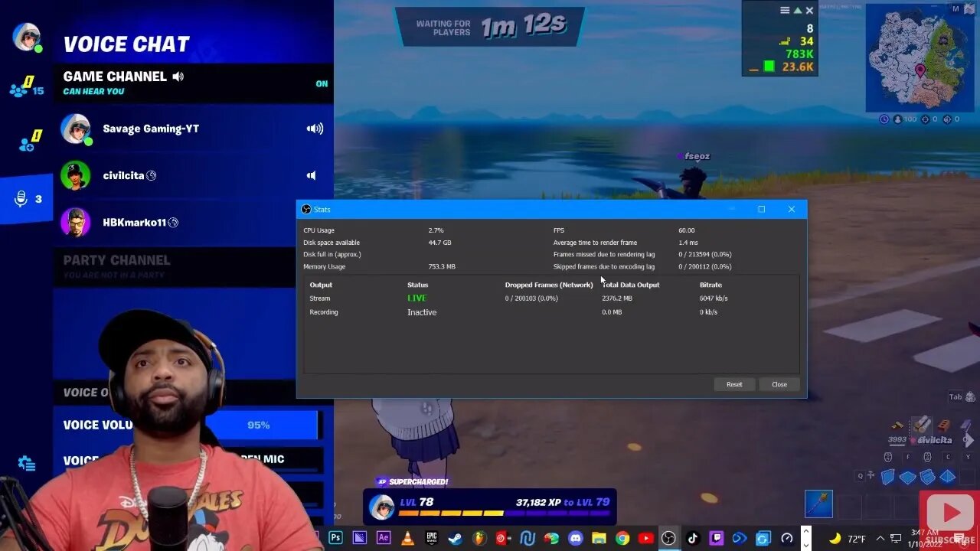The height and width of the screenshot is (551, 980).
Task: Select Savage Gaming-YT in voice list
Action: click(x=193, y=129)
